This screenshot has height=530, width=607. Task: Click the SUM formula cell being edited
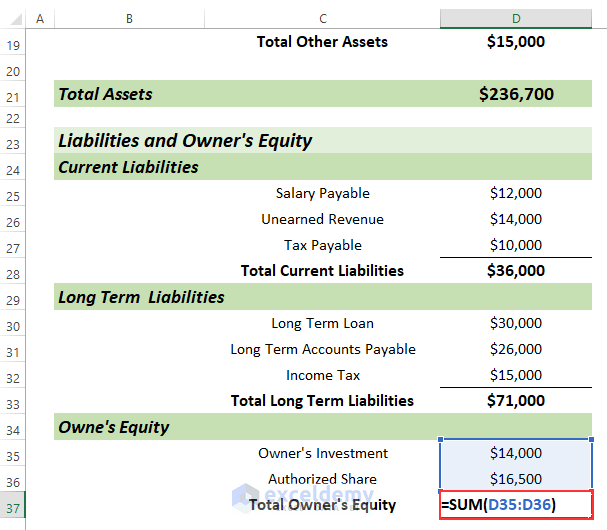point(516,505)
